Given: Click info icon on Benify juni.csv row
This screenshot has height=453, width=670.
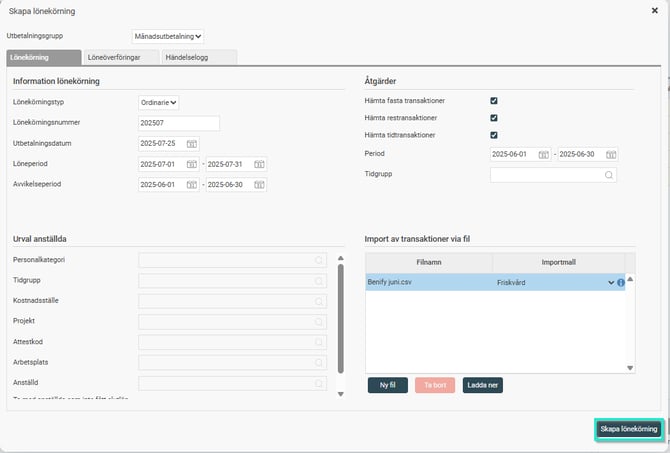Looking at the screenshot, I should pos(620,283).
